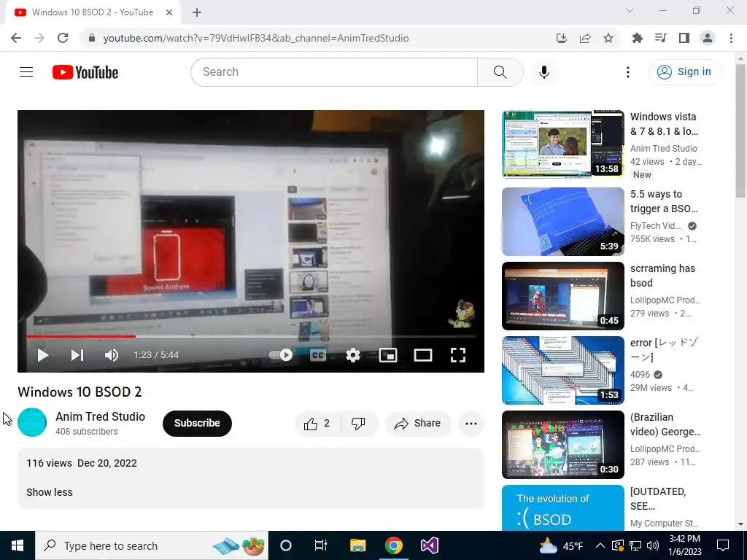Open Chrome tab search chevron
The height and width of the screenshot is (560, 747).
click(630, 10)
